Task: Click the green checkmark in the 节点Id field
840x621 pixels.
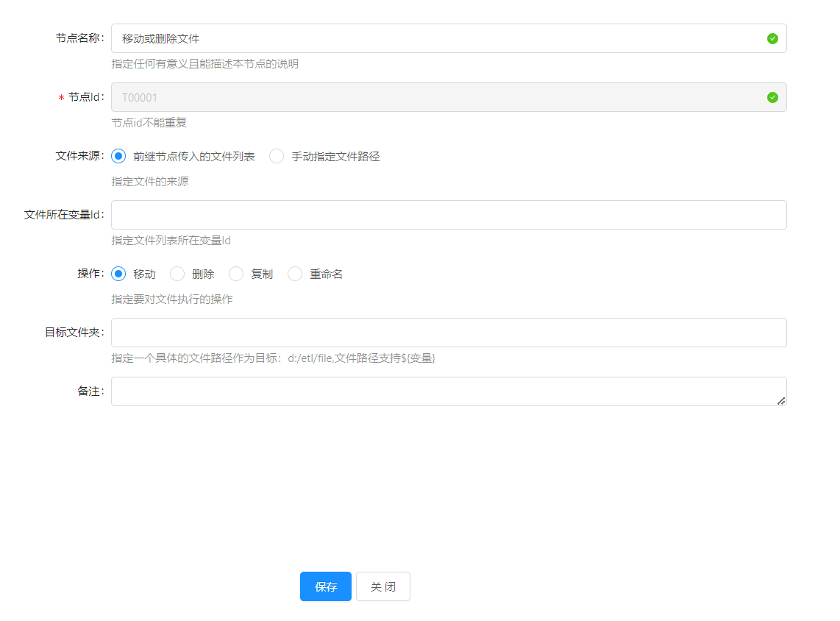Action: (x=772, y=97)
